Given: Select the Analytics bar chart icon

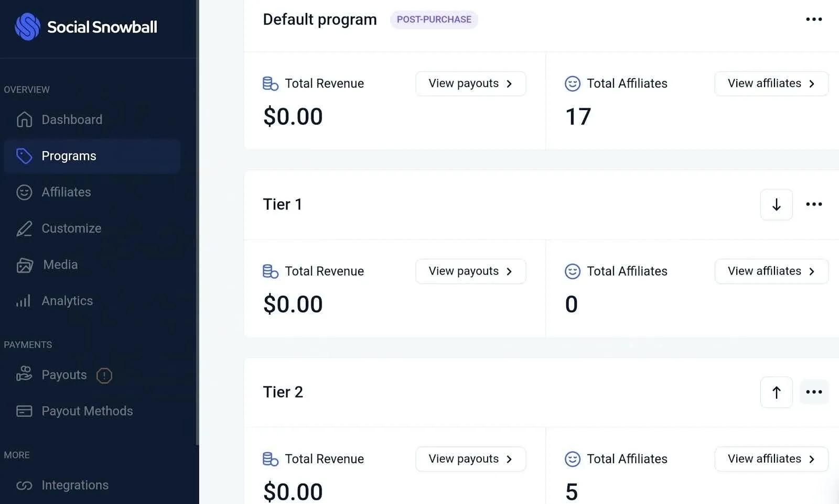Looking at the screenshot, I should tap(24, 301).
